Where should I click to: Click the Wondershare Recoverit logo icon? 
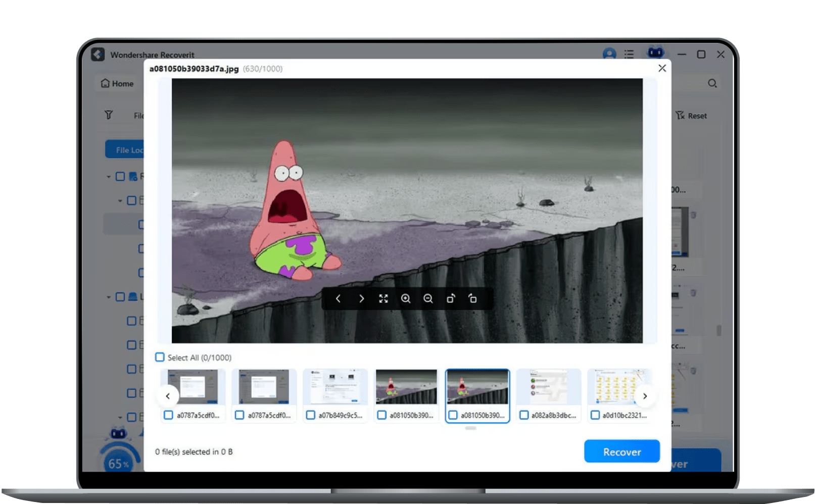98,54
